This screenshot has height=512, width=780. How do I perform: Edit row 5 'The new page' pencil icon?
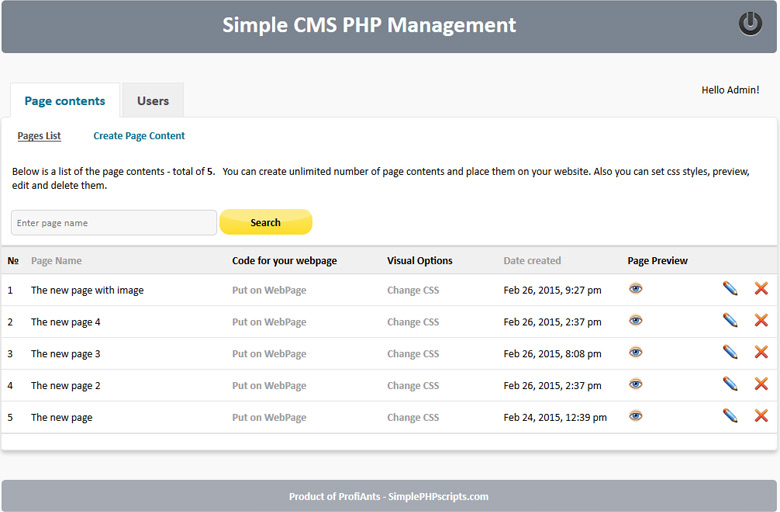click(x=730, y=415)
